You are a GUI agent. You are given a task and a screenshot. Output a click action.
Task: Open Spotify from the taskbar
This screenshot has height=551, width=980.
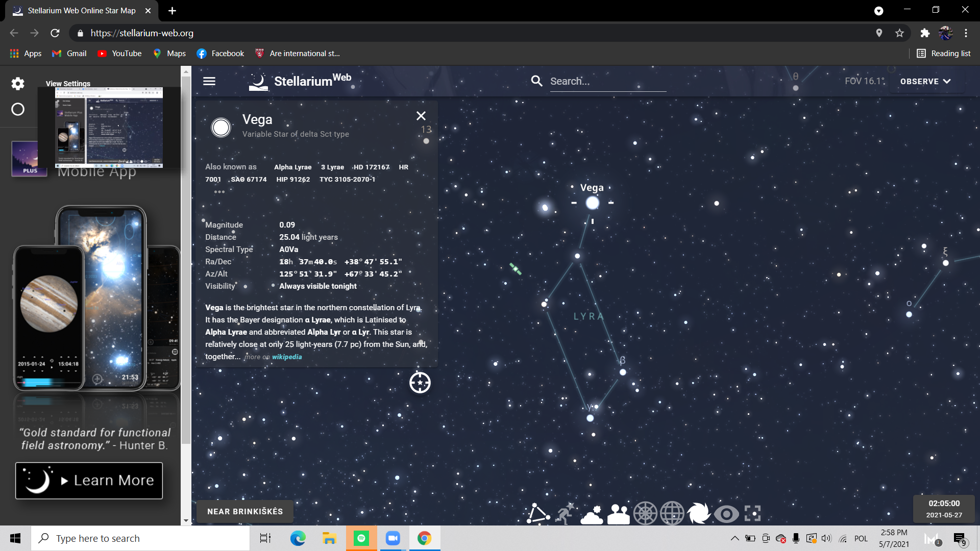(x=361, y=538)
